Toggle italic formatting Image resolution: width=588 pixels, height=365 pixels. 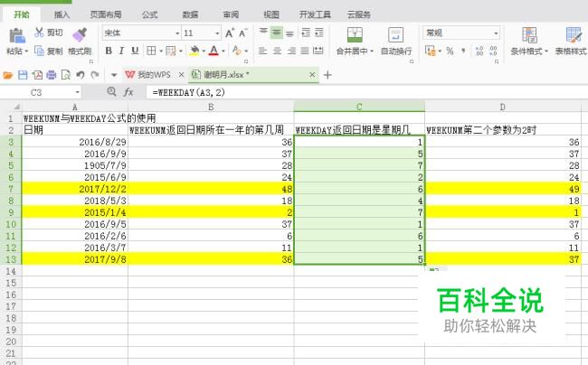pos(121,51)
